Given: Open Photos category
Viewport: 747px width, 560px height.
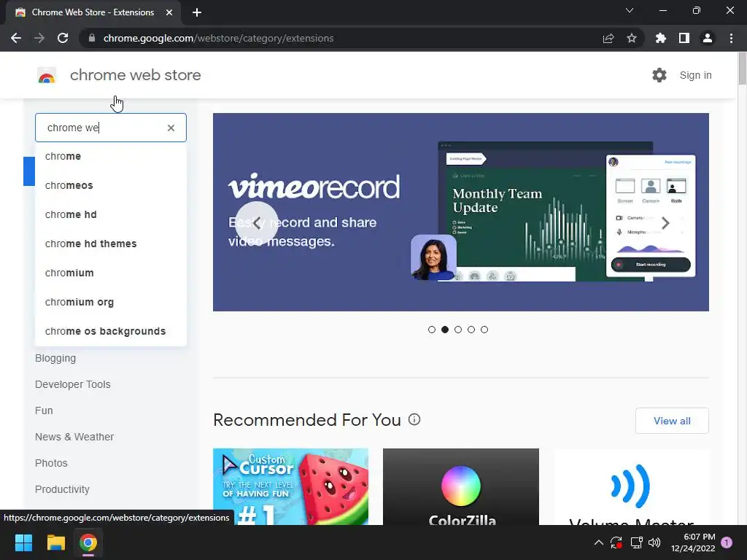Looking at the screenshot, I should 51,463.
